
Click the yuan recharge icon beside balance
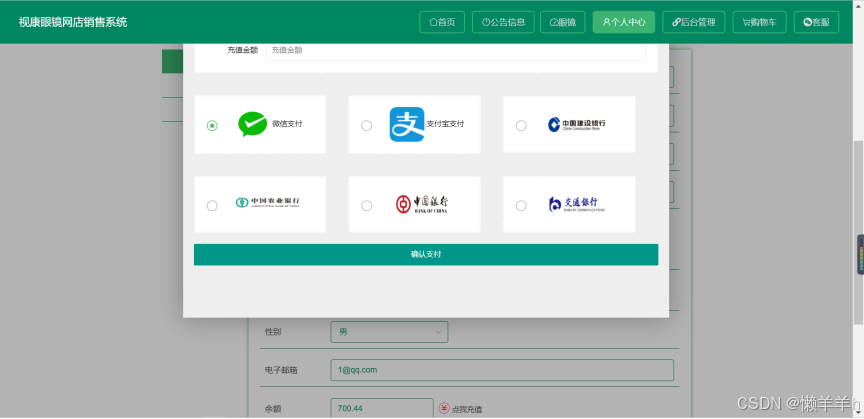444,408
